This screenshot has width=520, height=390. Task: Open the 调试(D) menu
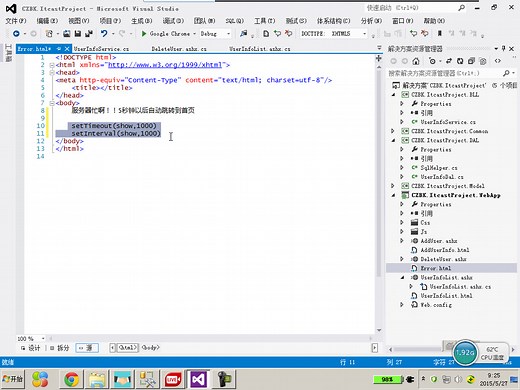pyautogui.click(x=173, y=21)
